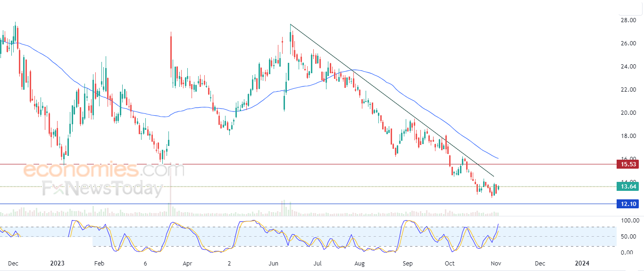The image size is (644, 274).
Task: Select the Oct label on time axis
Action: [x=450, y=263]
